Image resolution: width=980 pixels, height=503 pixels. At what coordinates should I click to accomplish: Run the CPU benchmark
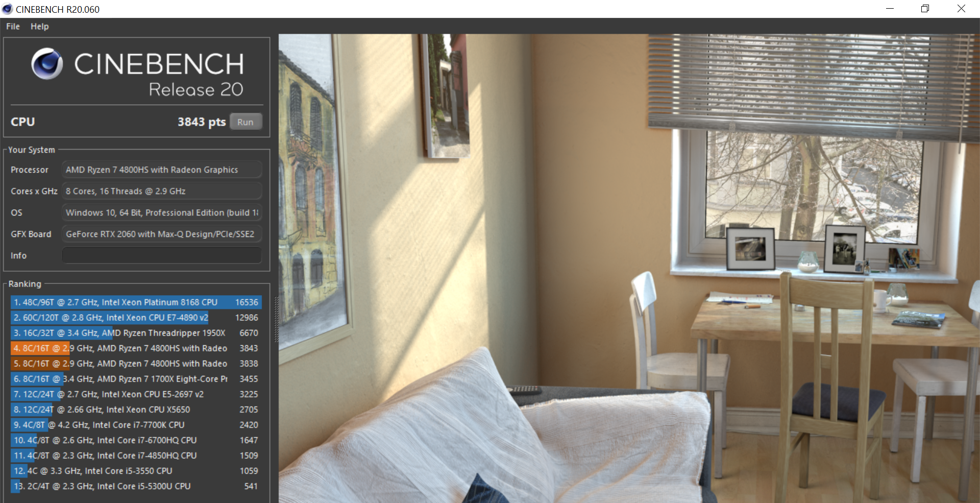click(x=245, y=122)
